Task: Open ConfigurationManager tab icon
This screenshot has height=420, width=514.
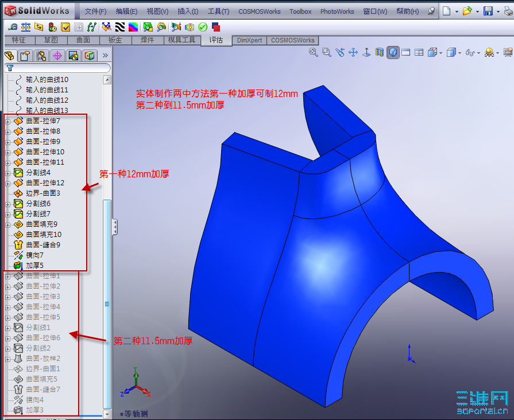Action: pyautogui.click(x=41, y=56)
